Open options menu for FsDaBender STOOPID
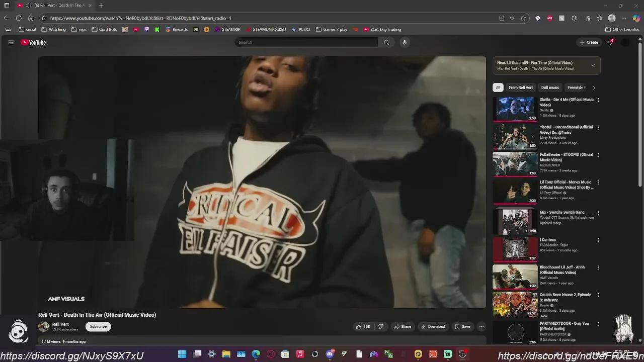The height and width of the screenshot is (362, 644). click(598, 155)
